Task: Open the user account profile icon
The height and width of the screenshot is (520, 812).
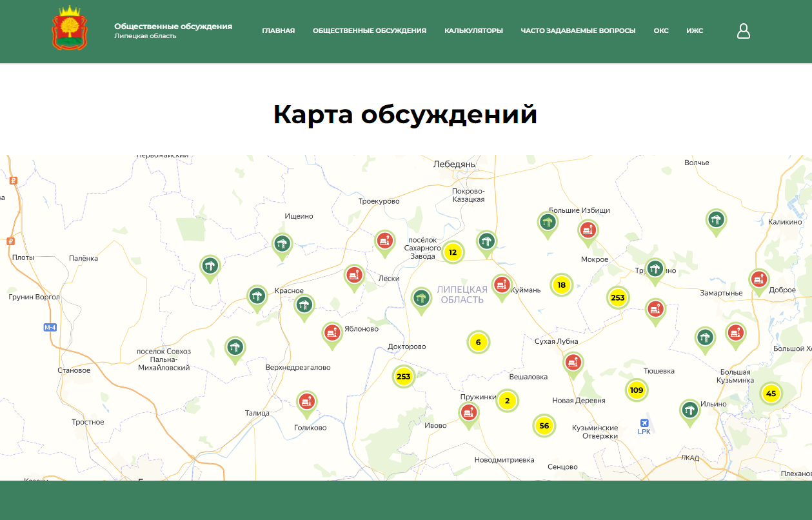Action: [744, 31]
